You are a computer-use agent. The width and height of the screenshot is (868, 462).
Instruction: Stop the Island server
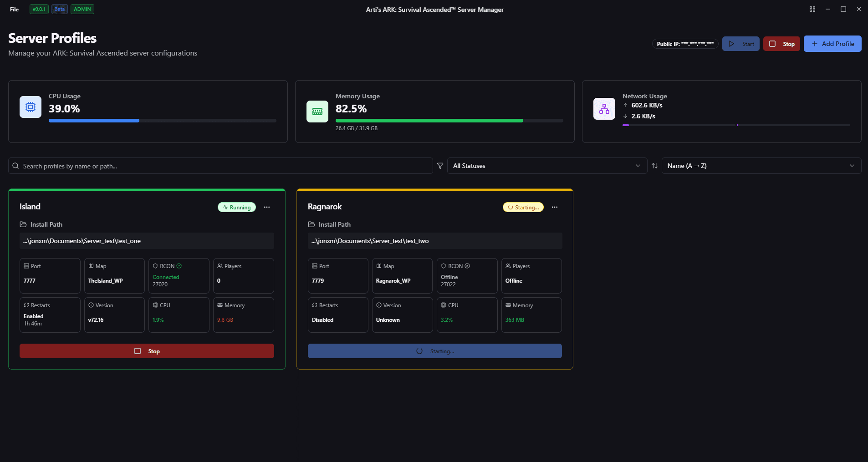[146, 350]
